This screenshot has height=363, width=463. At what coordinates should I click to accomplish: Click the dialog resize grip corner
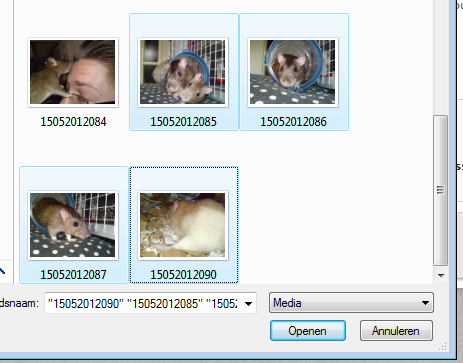(x=442, y=347)
